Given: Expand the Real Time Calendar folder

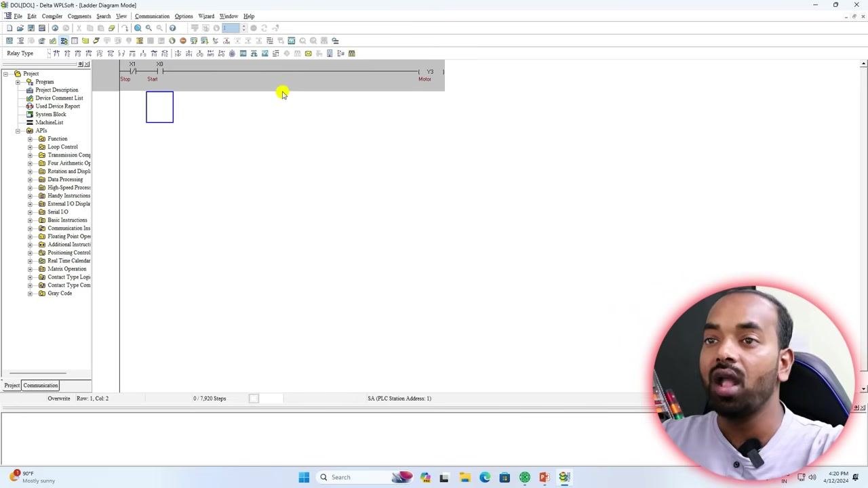Looking at the screenshot, I should (x=30, y=261).
